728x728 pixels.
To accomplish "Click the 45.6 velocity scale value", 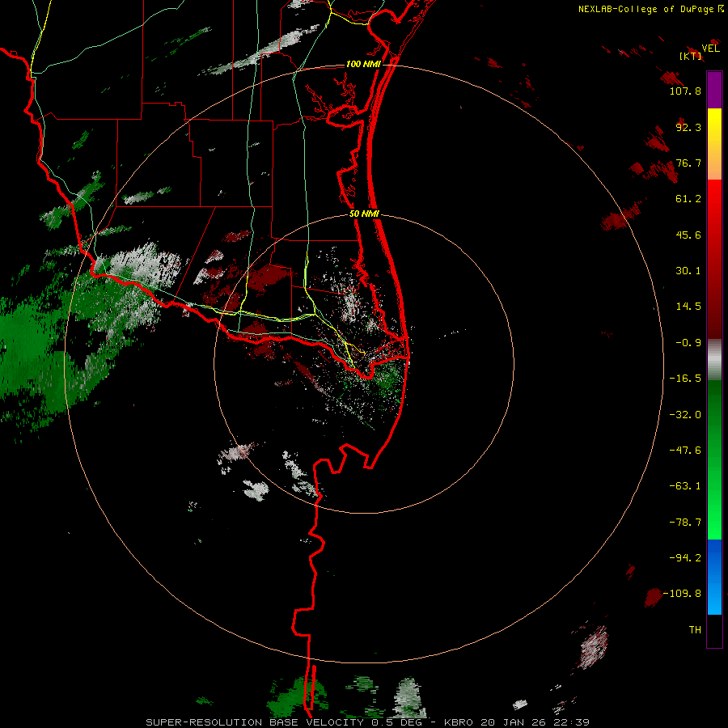I will pos(688,235).
